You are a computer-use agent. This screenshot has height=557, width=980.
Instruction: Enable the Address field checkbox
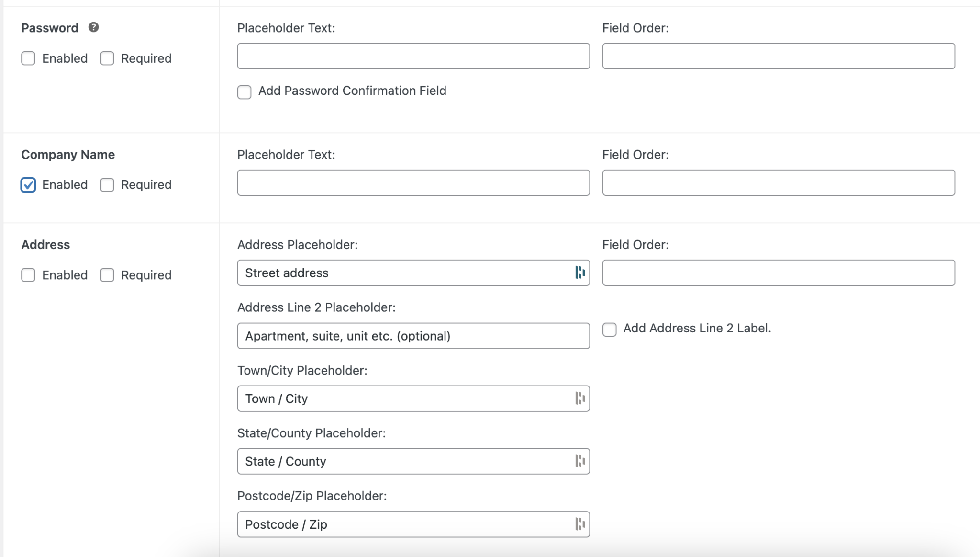click(28, 275)
